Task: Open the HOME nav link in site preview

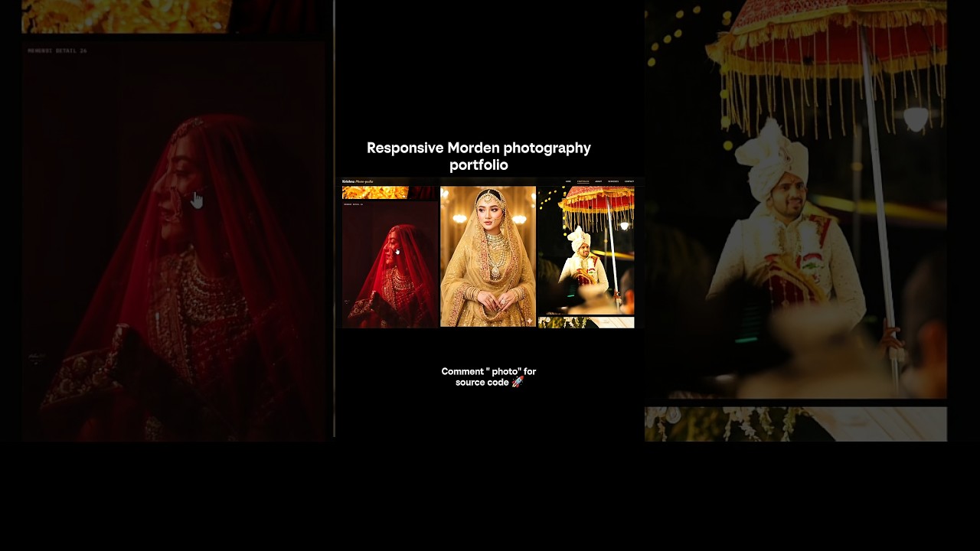Action: [x=568, y=181]
